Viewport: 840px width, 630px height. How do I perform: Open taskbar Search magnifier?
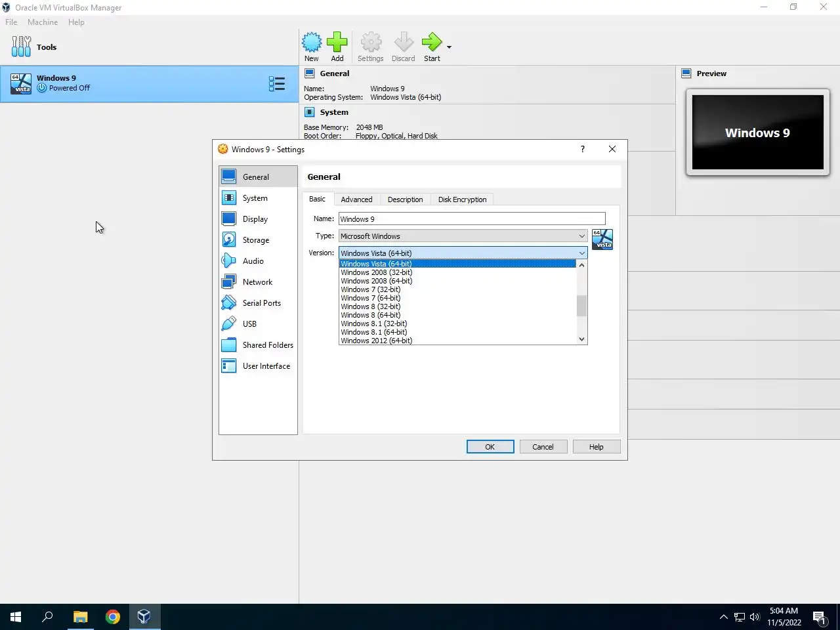click(x=47, y=617)
